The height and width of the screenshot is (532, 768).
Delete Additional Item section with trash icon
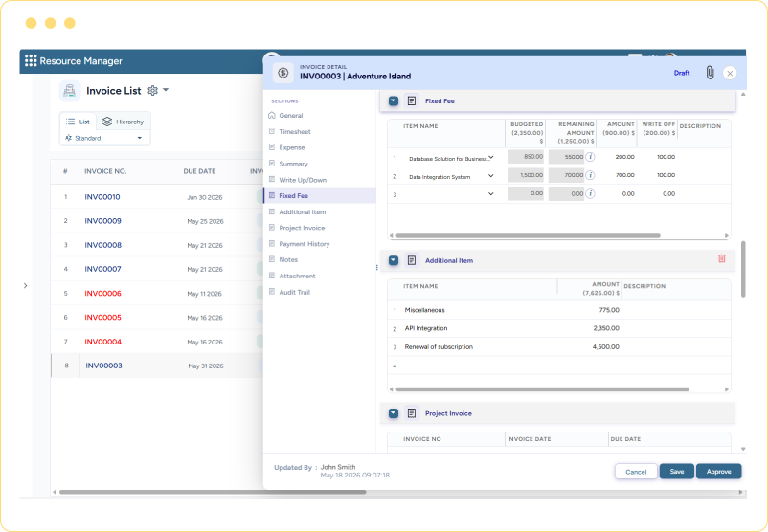(721, 258)
